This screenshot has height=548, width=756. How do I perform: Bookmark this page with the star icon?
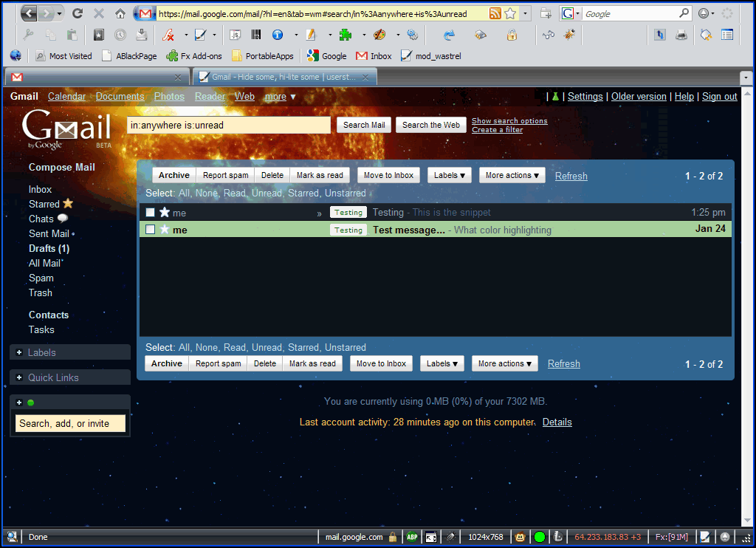point(510,13)
